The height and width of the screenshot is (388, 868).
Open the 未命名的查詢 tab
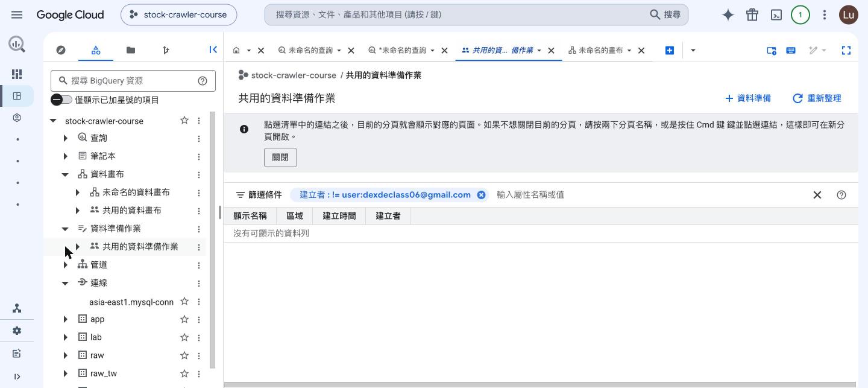[x=310, y=51]
